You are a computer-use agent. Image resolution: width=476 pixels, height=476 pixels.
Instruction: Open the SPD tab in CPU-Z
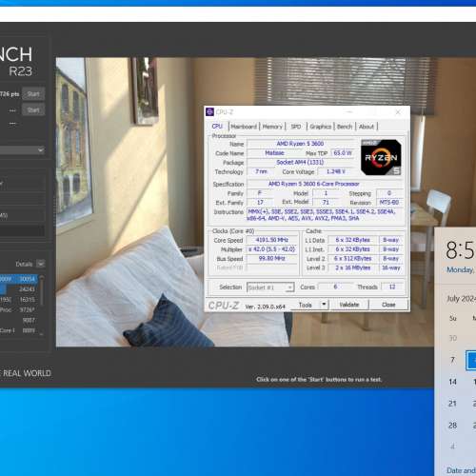(x=296, y=127)
